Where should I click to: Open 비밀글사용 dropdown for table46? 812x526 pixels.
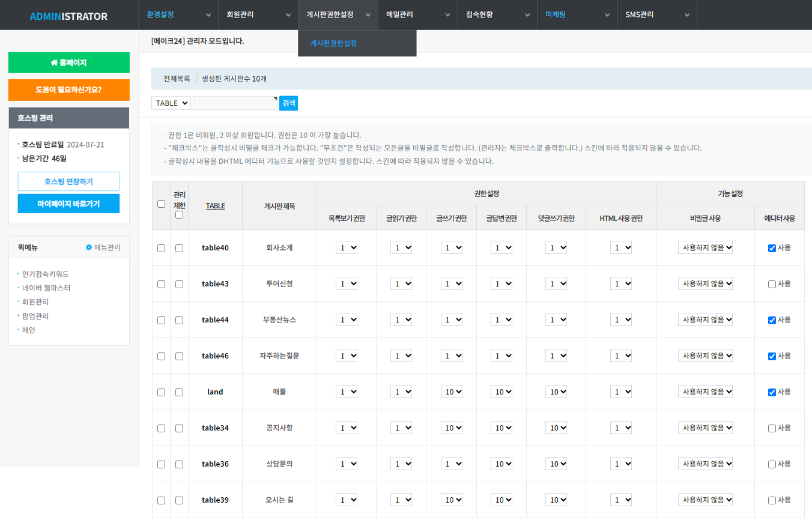pos(705,355)
